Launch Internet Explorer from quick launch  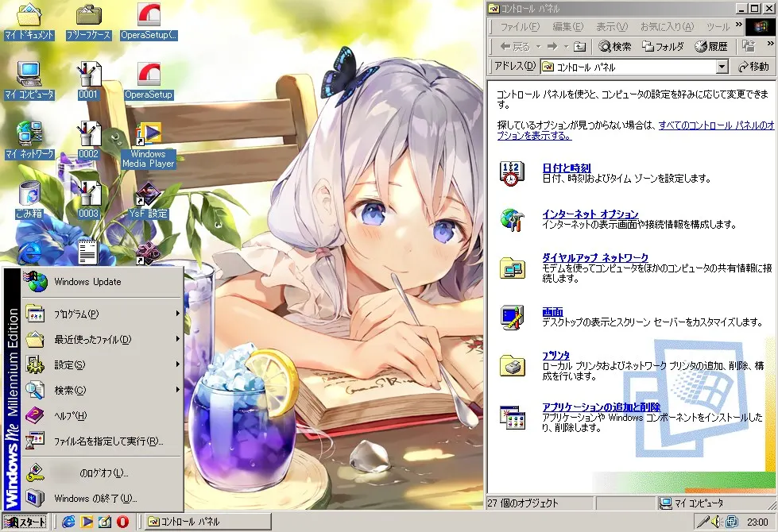tap(68, 521)
